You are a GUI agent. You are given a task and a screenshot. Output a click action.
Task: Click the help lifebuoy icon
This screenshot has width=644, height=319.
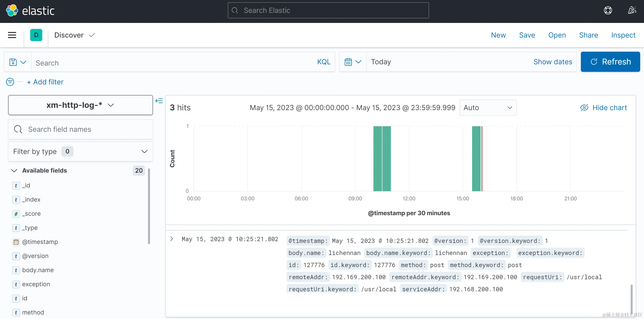pyautogui.click(x=608, y=11)
